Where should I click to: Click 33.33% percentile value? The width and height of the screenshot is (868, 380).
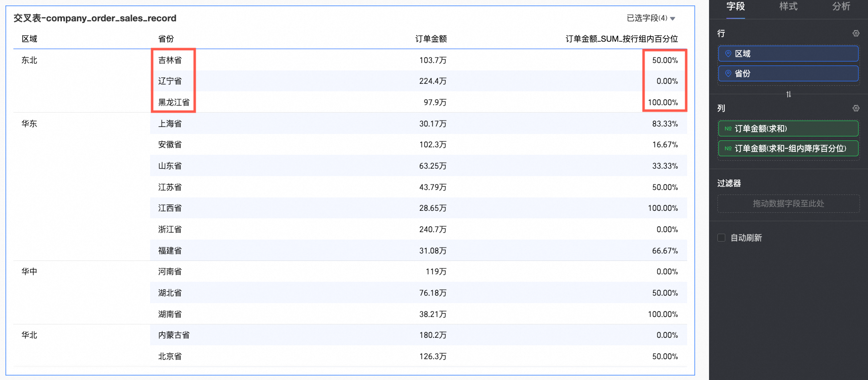point(665,166)
